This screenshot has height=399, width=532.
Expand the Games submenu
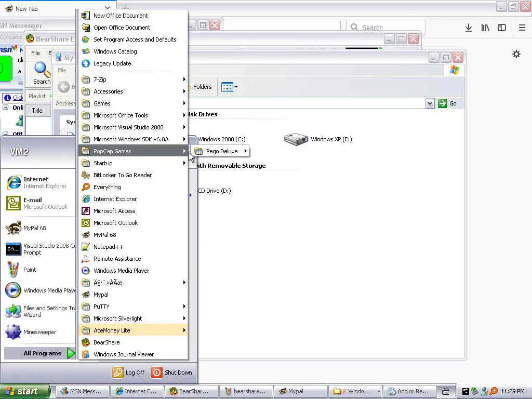pos(133,103)
